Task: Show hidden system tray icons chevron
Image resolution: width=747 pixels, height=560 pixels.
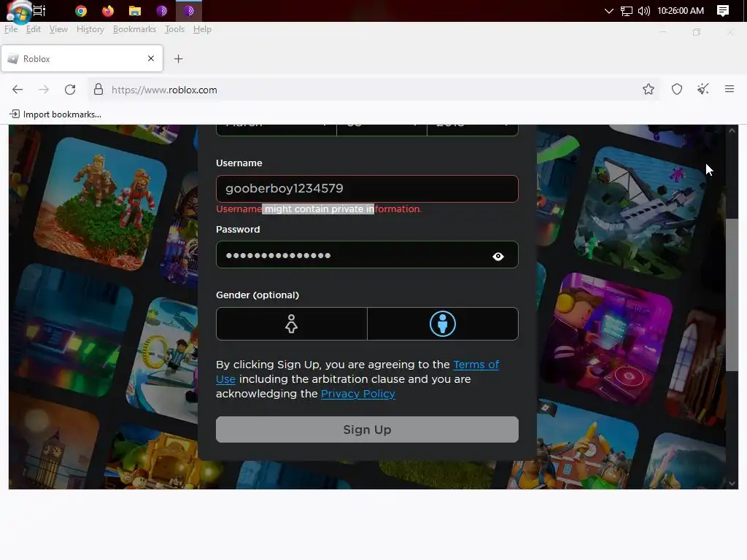Action: [608, 11]
